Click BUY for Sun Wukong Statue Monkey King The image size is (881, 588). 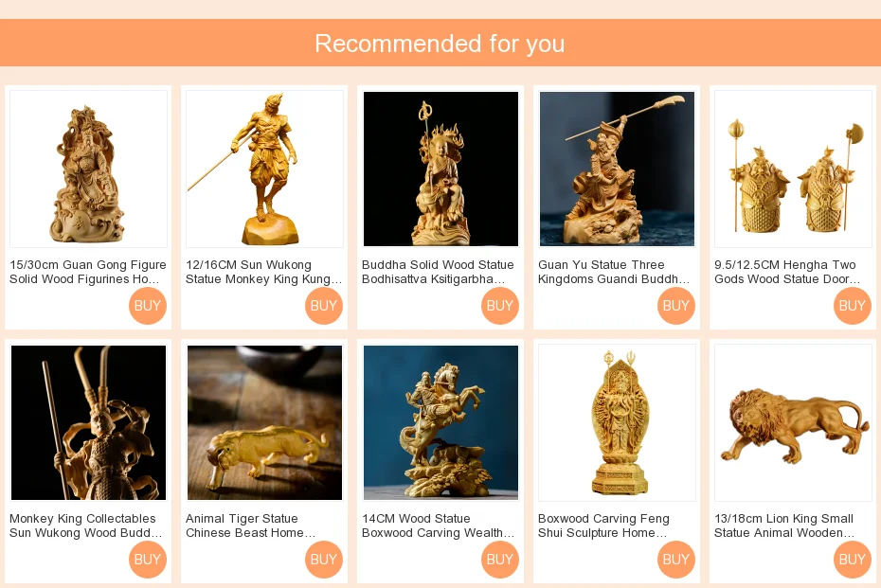tap(324, 306)
